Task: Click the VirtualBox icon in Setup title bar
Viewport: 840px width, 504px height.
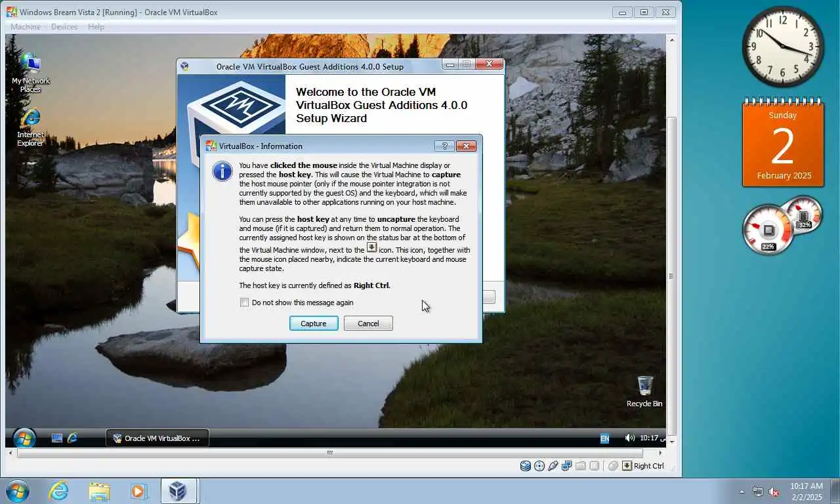Action: 185,66
